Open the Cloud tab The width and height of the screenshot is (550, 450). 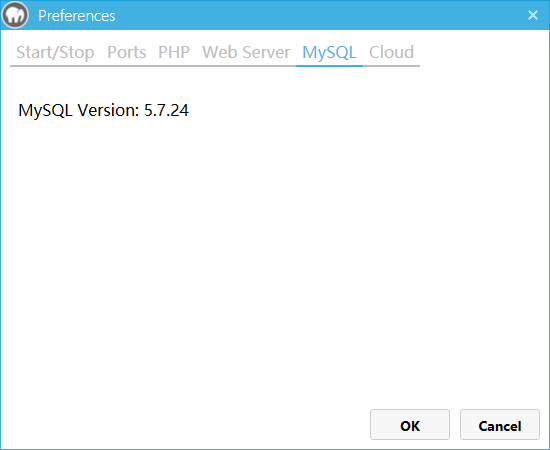pos(391,52)
